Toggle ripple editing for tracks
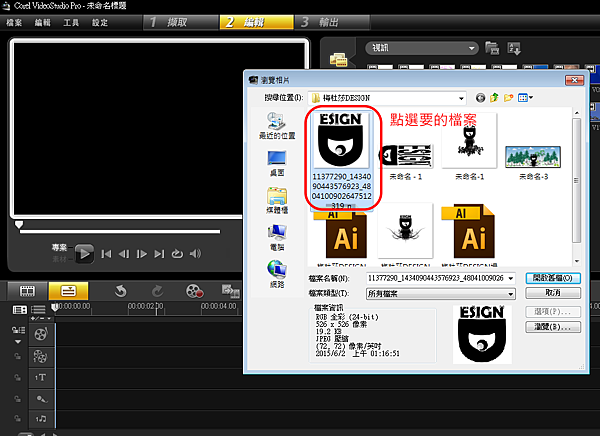This screenshot has height=436, width=600. [18, 330]
